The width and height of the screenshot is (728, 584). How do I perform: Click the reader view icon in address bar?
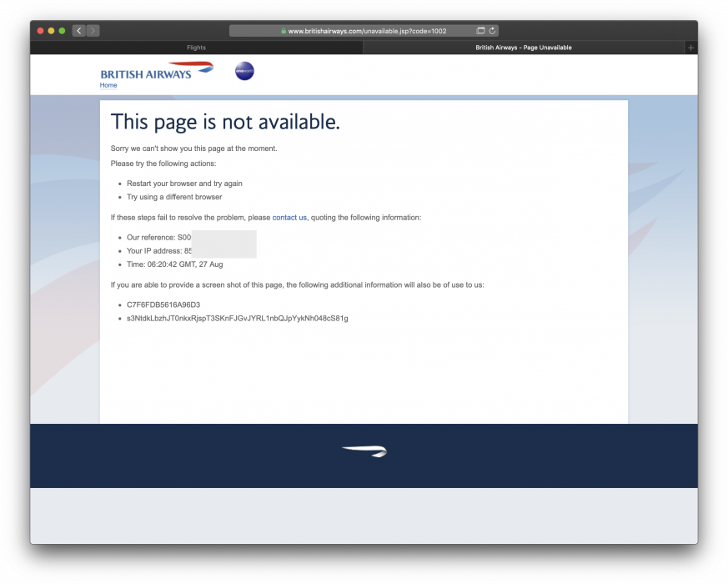tap(481, 31)
